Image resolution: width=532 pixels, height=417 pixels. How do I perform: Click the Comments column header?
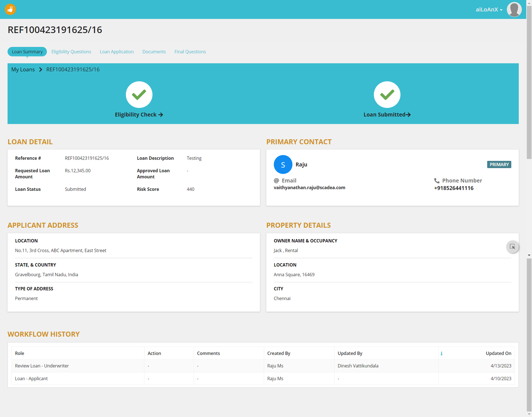tap(208, 354)
